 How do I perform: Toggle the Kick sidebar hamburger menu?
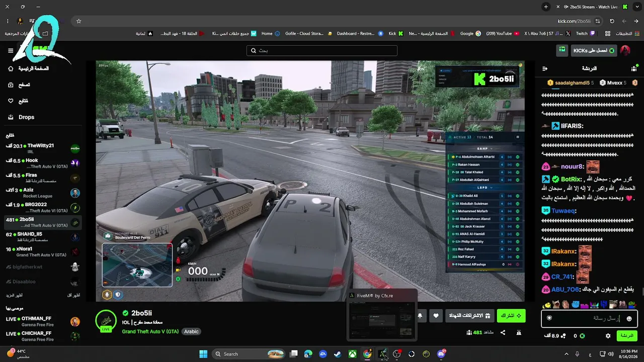tap(11, 50)
